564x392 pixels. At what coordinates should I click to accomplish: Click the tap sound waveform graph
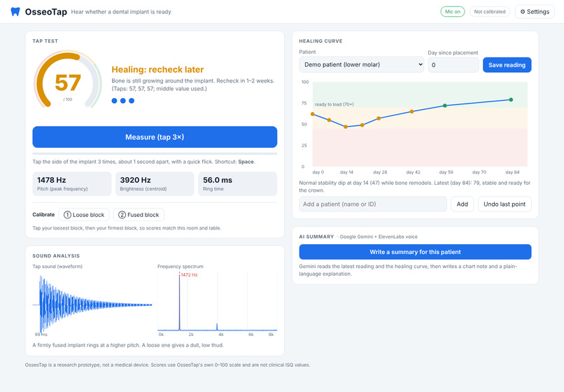[92, 304]
